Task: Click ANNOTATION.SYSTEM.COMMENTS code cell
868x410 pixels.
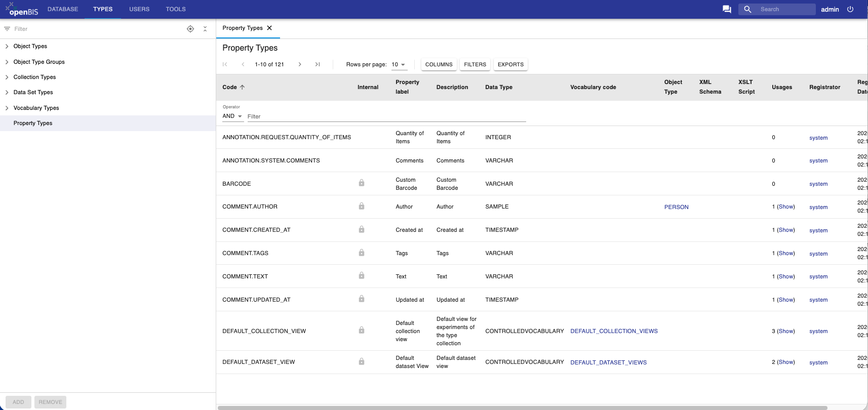Action: 271,160
